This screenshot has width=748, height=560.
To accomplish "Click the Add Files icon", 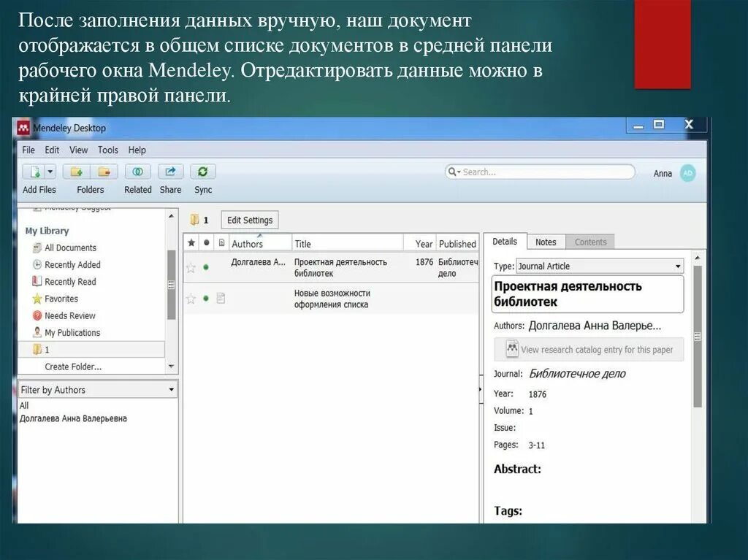I will tap(35, 172).
